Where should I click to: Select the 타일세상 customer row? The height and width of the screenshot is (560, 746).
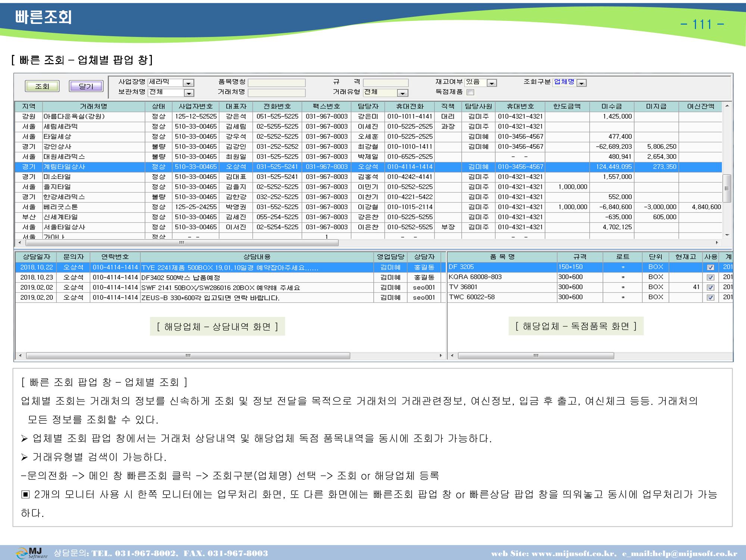point(368,137)
